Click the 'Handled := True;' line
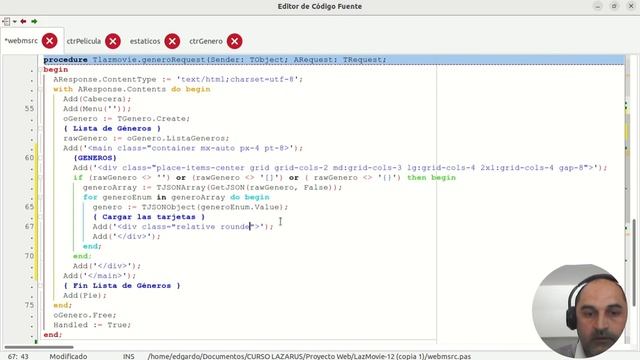This screenshot has height=360, width=640. (92, 325)
